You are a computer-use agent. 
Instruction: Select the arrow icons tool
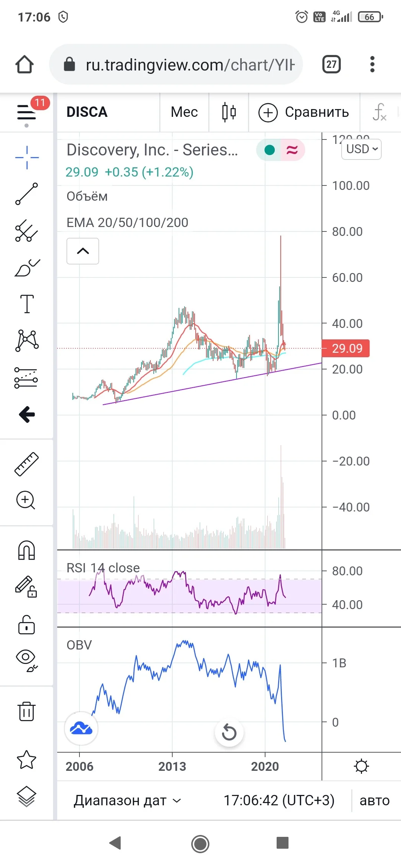click(27, 414)
